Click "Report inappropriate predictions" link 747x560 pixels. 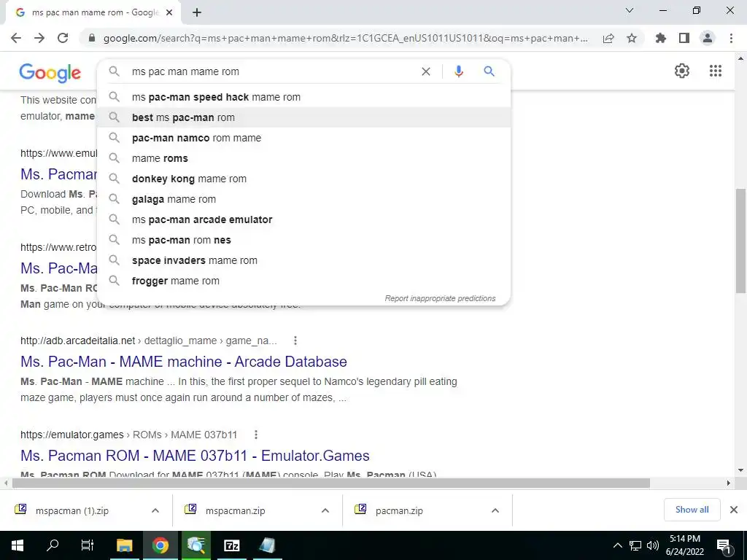440,298
